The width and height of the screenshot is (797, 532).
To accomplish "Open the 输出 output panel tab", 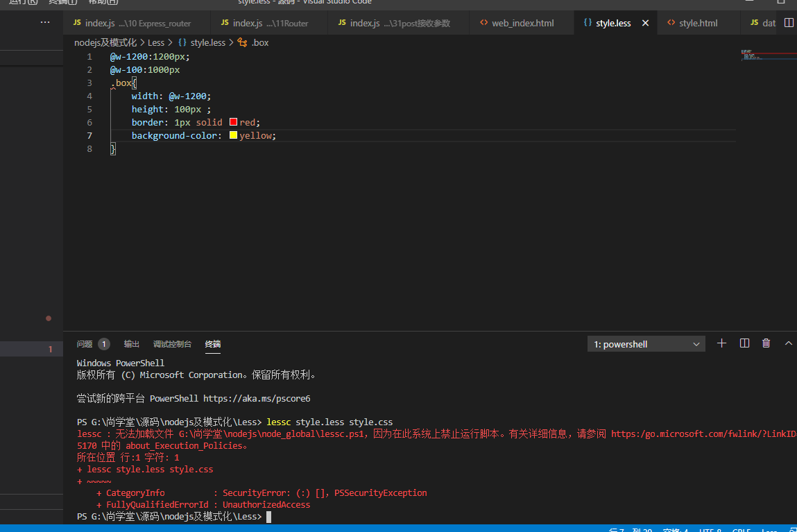I will coord(132,344).
